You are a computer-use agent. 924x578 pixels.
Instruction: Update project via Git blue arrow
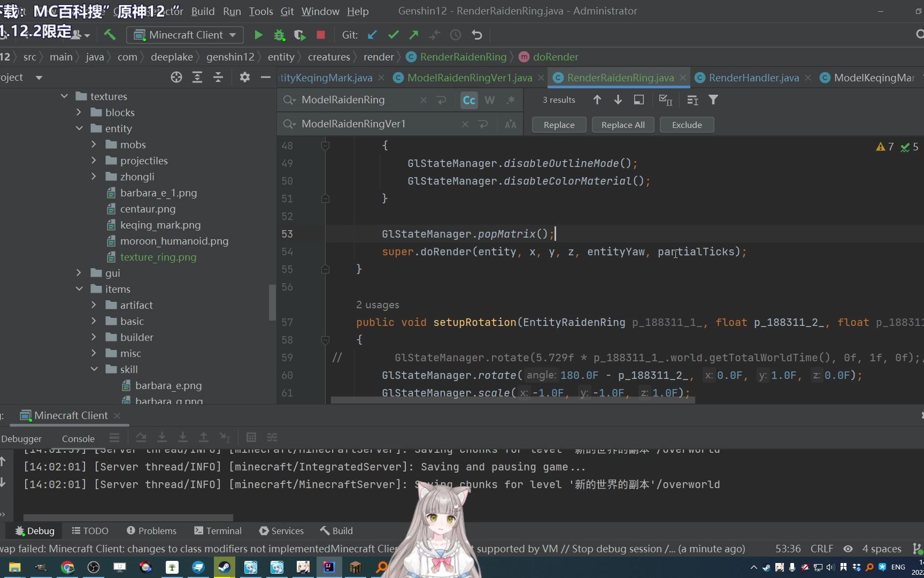[372, 35]
